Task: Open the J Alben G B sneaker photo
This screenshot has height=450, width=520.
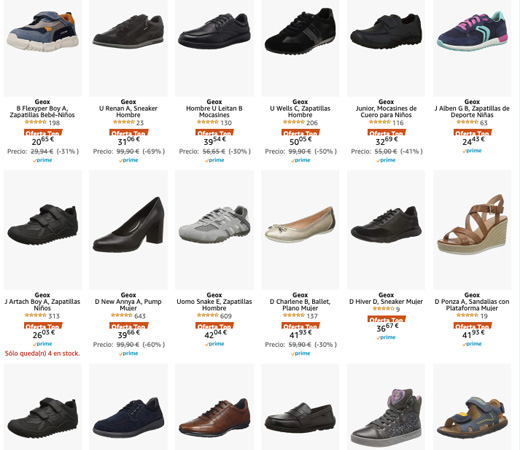Action: tap(472, 31)
